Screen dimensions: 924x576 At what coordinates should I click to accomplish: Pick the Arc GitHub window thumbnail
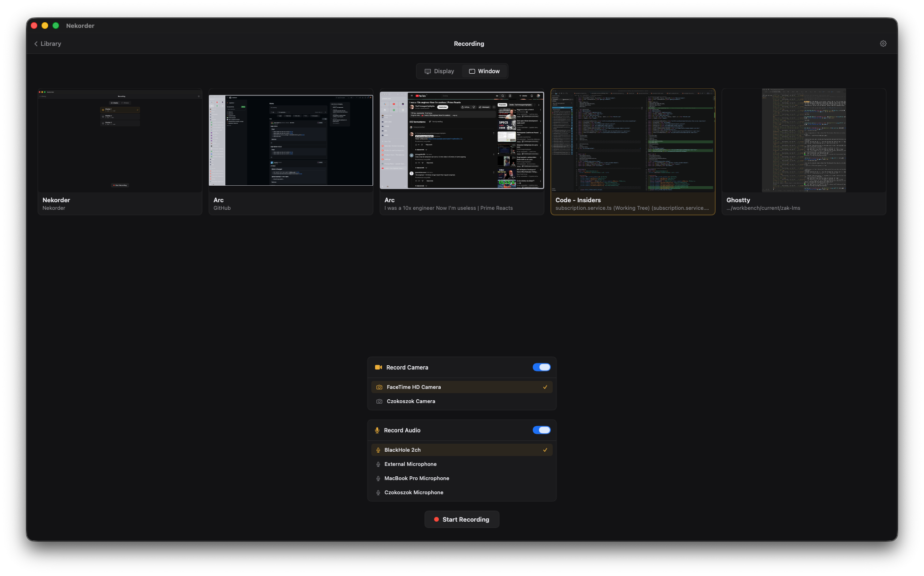[x=291, y=141]
